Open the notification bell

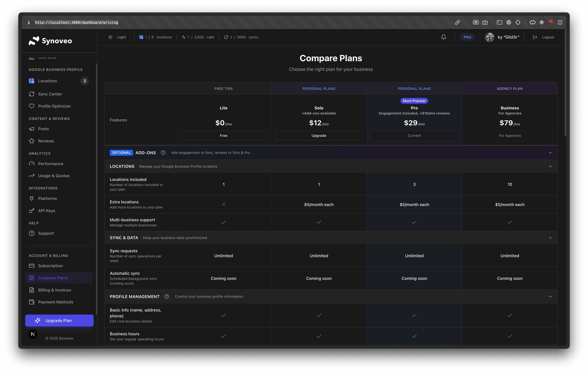443,37
